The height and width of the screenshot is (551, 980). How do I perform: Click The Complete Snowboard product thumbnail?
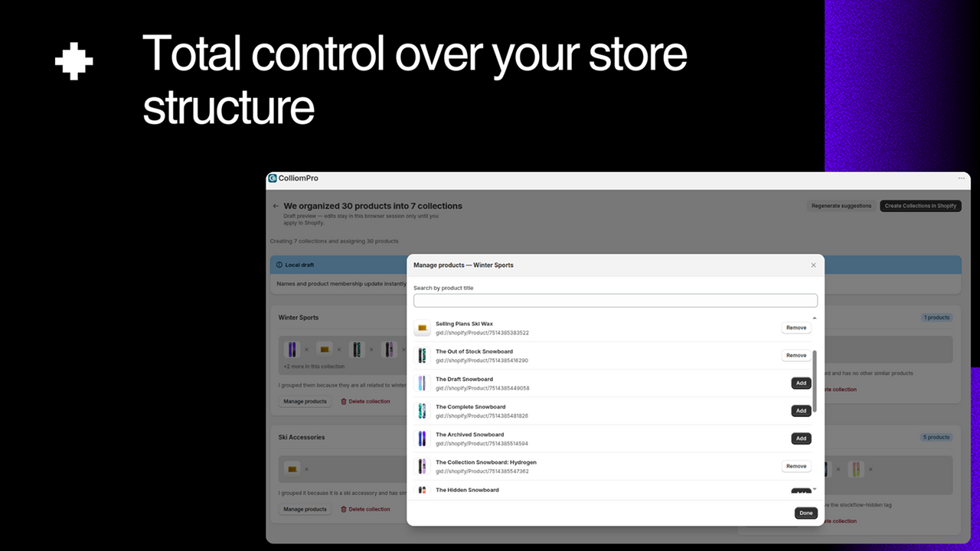coord(422,411)
